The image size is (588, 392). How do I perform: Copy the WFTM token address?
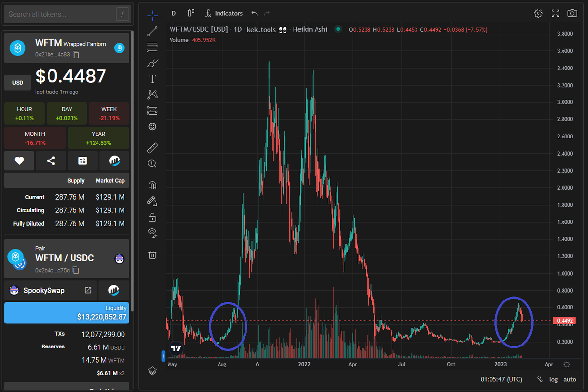pyautogui.click(x=76, y=55)
